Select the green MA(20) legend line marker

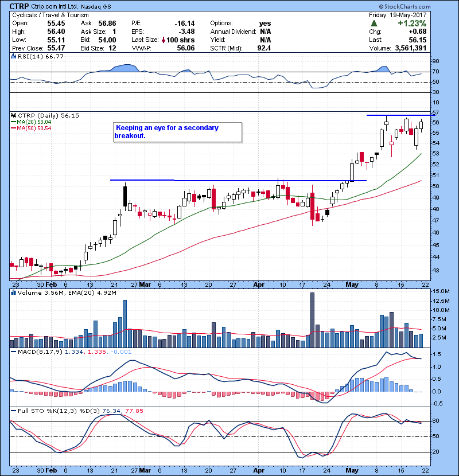[x=13, y=122]
